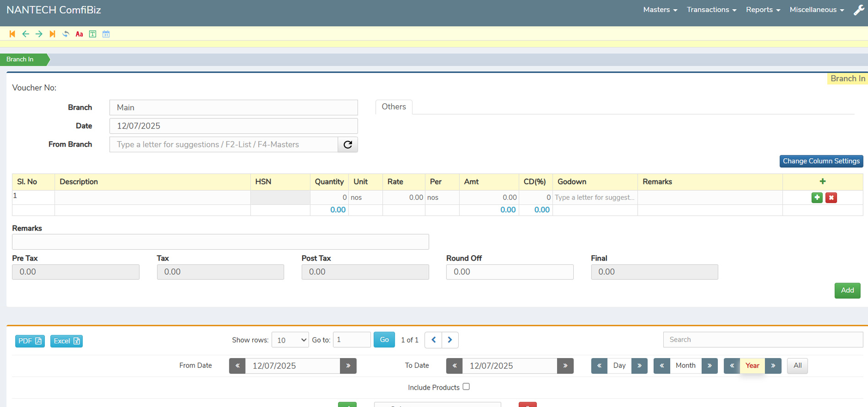Switch to the Others tab
Viewport: 868px width, 407px height.
[394, 107]
